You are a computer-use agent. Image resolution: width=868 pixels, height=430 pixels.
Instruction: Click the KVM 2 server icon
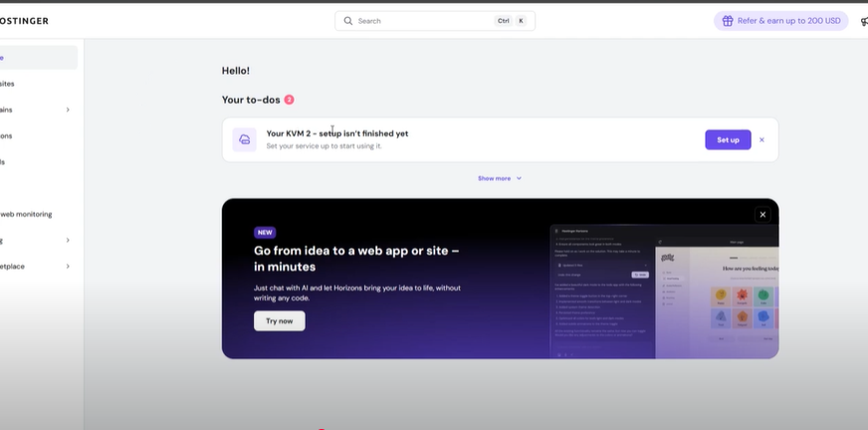click(244, 139)
